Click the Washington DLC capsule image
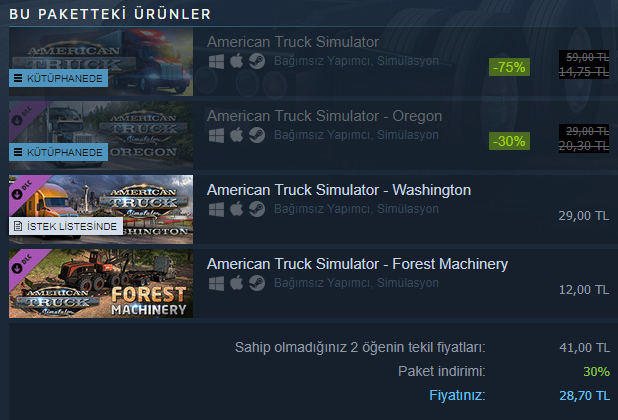The height and width of the screenshot is (420, 618). [x=101, y=209]
